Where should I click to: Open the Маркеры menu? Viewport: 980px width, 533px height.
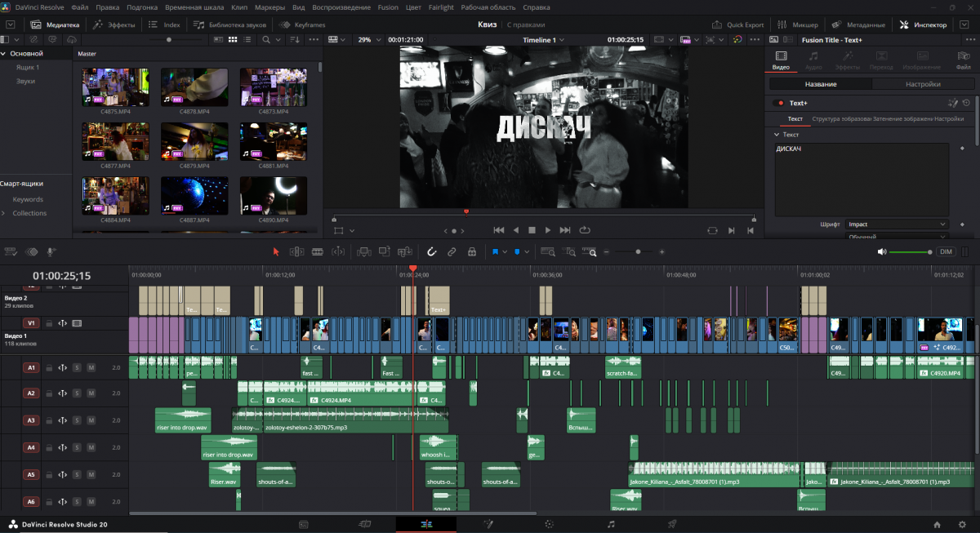[x=270, y=7]
